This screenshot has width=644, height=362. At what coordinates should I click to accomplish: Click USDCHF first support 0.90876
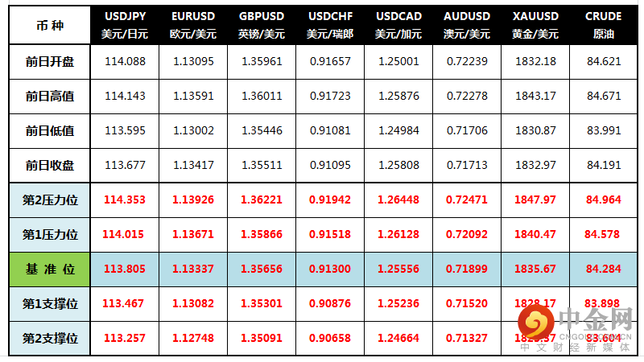click(330, 304)
